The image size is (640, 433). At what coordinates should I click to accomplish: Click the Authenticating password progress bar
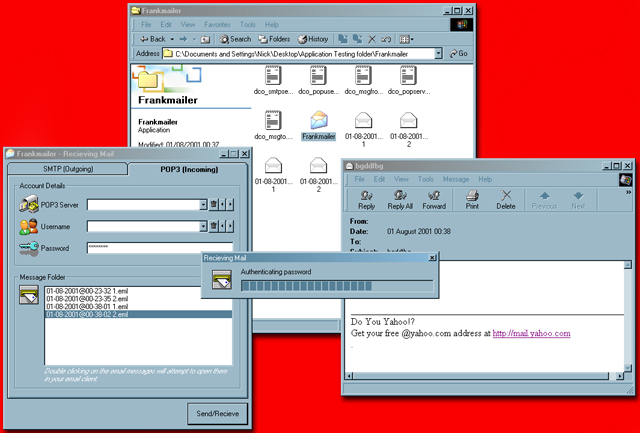tap(337, 286)
